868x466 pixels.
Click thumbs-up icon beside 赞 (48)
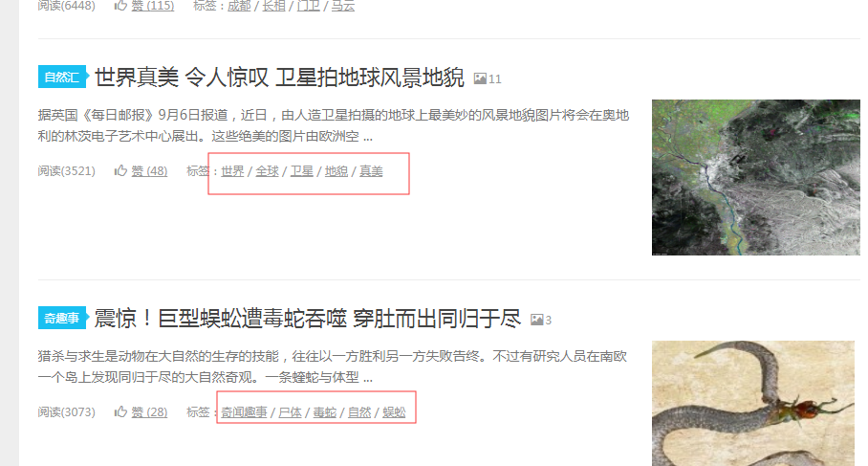click(120, 170)
